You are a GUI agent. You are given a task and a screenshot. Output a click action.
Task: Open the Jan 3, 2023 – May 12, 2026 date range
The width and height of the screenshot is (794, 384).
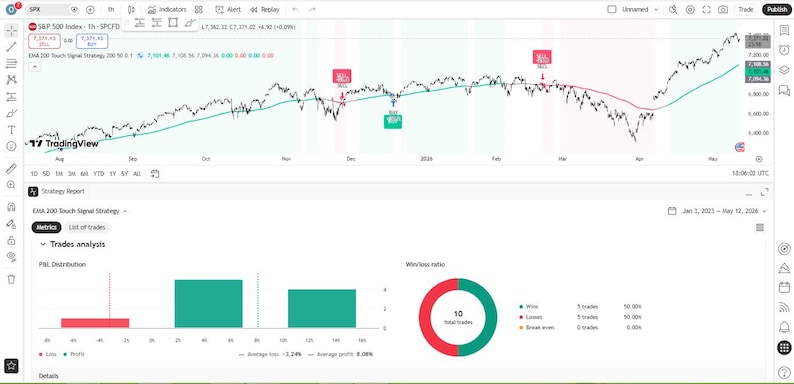[x=717, y=211]
